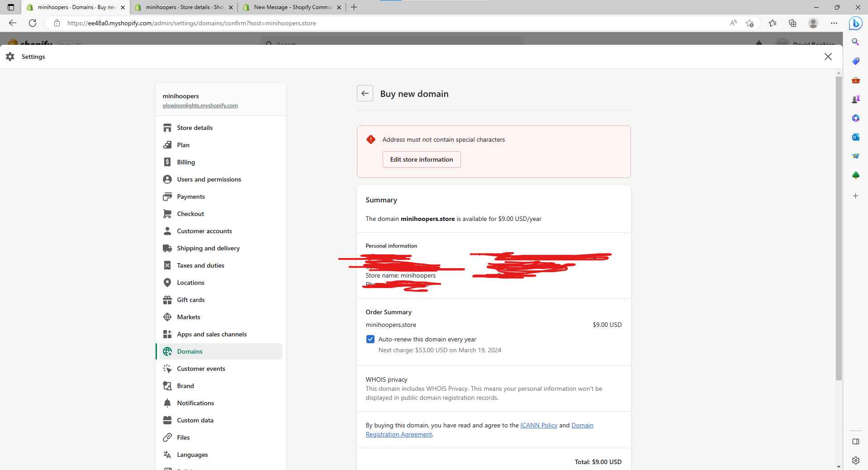Click the Checkout cart icon

click(x=167, y=214)
